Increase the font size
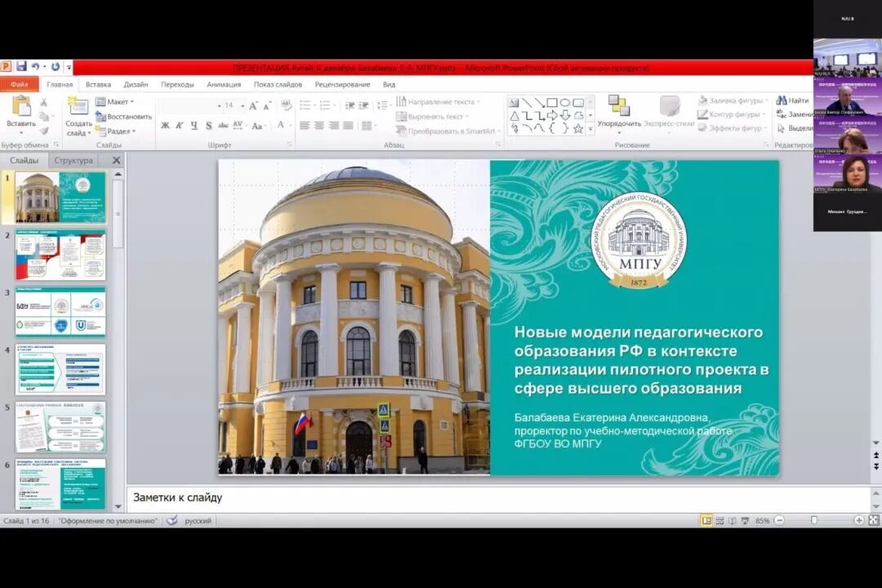This screenshot has height=588, width=882. [253, 106]
